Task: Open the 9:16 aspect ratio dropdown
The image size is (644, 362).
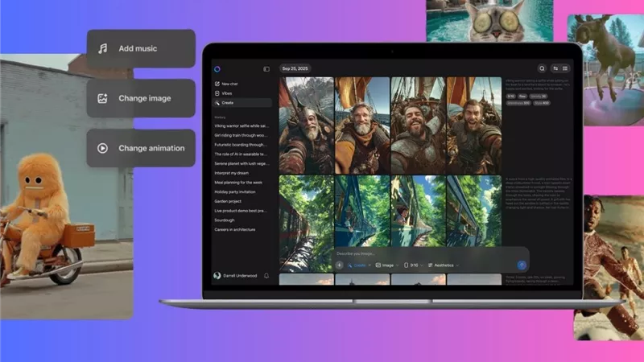Action: click(414, 265)
